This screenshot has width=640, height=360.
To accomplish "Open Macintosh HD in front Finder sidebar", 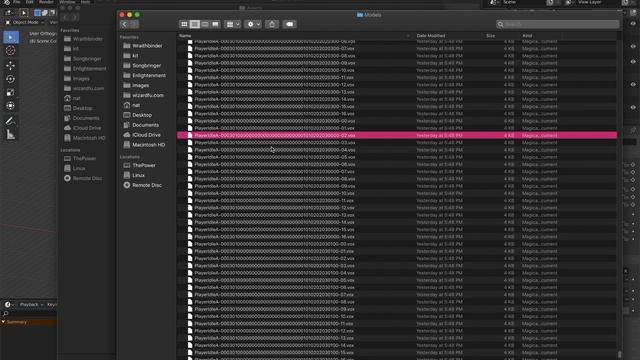I will point(148,144).
